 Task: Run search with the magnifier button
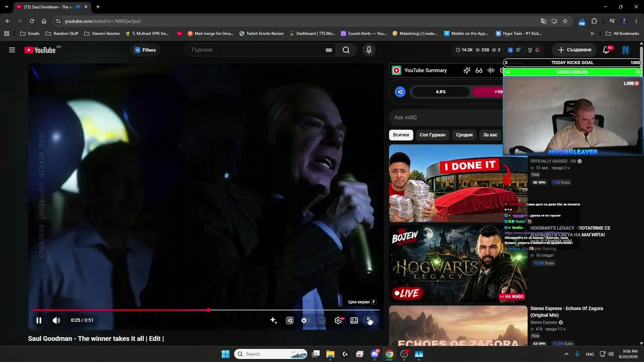click(346, 50)
